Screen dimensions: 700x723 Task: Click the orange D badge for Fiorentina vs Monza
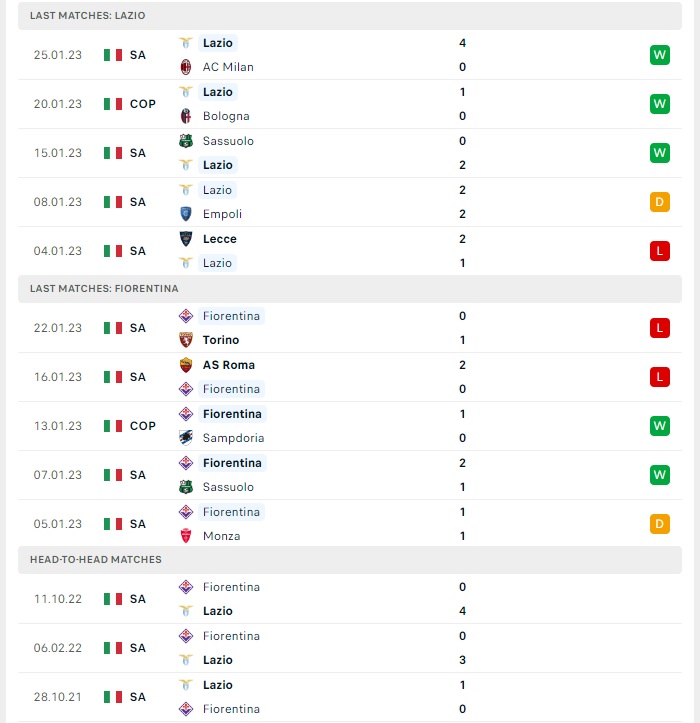coord(659,524)
